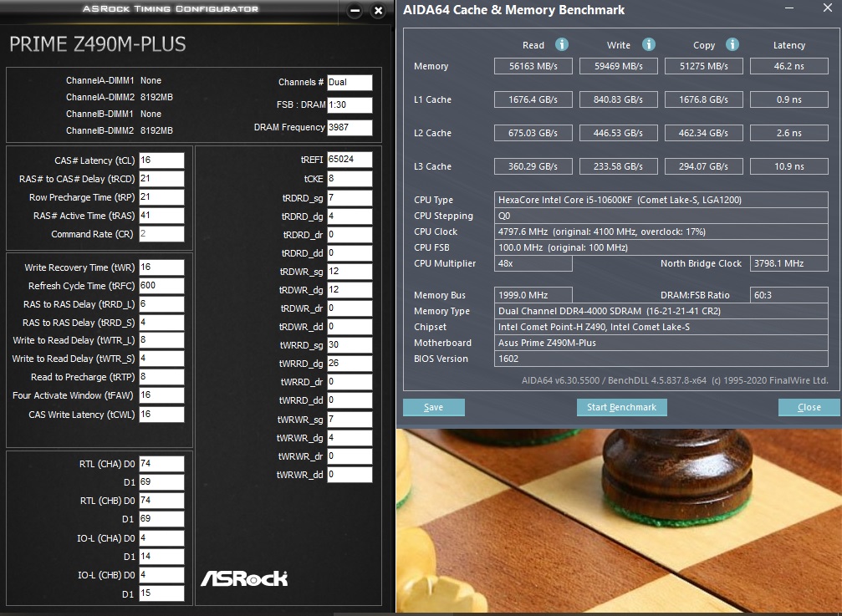Viewport: 842px width, 616px height.
Task: Click the Memory Write result 59469 MB/s
Action: pos(619,66)
